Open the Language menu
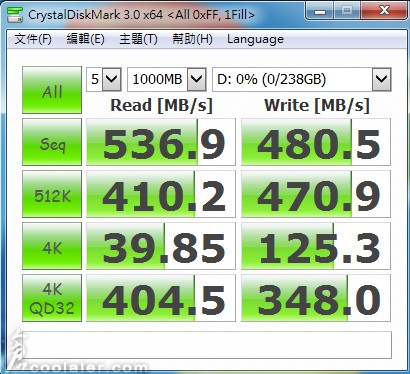The height and width of the screenshot is (374, 410). tap(255, 39)
